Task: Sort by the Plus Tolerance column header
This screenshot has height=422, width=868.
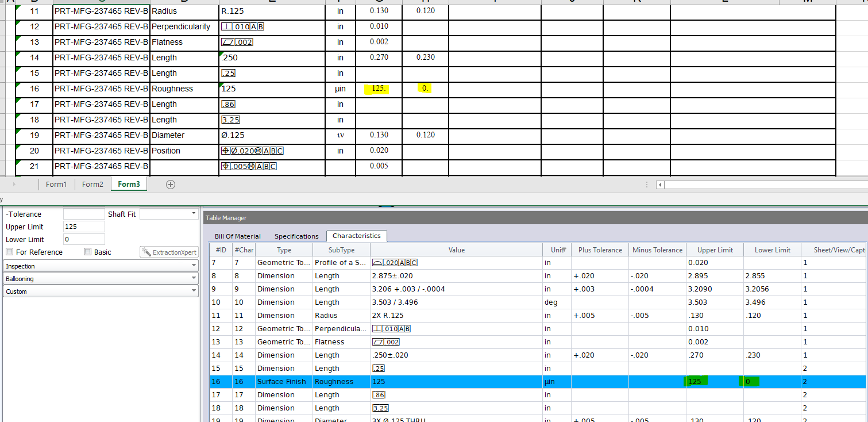Action: point(600,250)
